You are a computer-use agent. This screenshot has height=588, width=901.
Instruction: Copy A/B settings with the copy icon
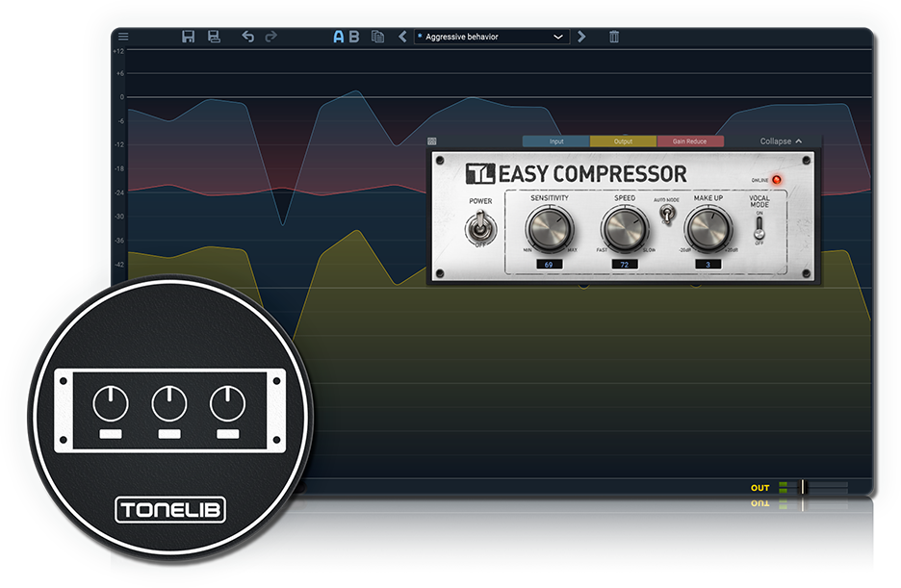tap(377, 37)
